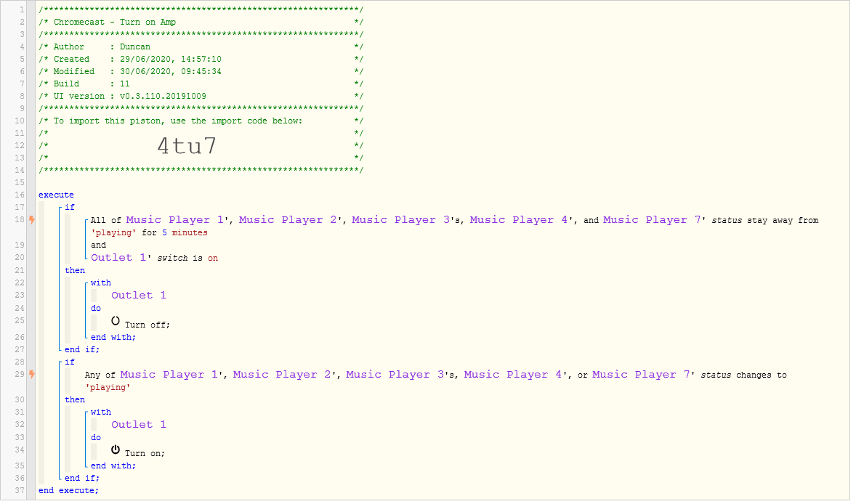Click the 'with' keyword on line 31
Image resolution: width=856 pixels, height=504 pixels.
coord(100,412)
